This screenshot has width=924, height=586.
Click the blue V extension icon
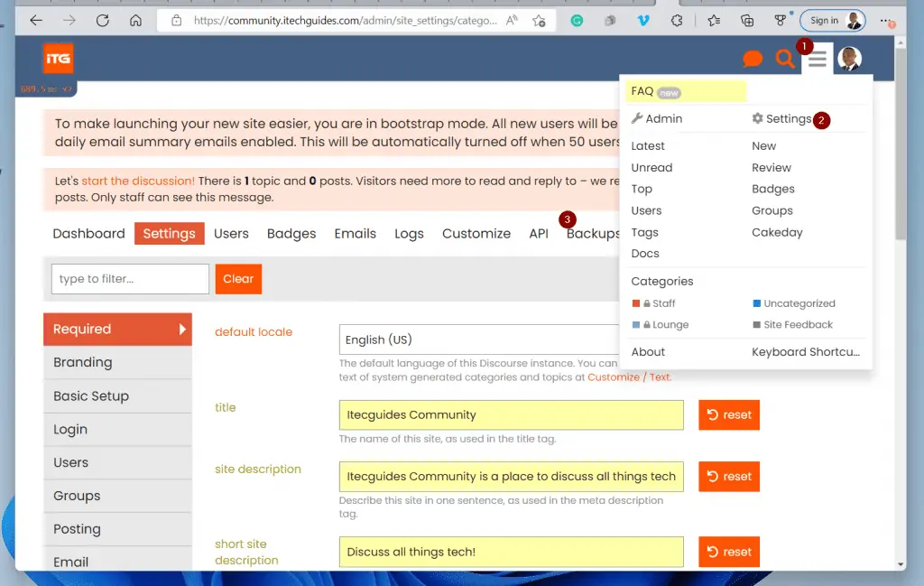[x=642, y=21]
